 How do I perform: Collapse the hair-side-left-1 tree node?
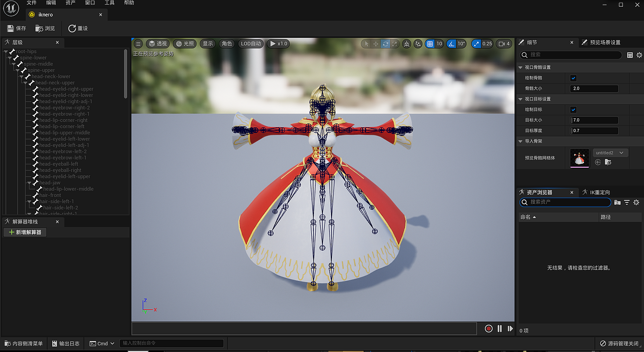30,201
